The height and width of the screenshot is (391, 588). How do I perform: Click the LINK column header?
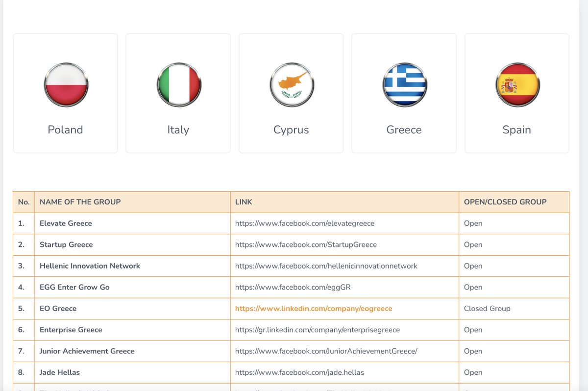click(x=244, y=202)
